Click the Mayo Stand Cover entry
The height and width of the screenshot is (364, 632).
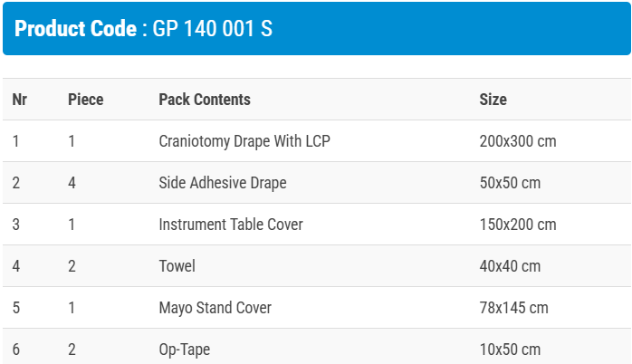tap(215, 308)
